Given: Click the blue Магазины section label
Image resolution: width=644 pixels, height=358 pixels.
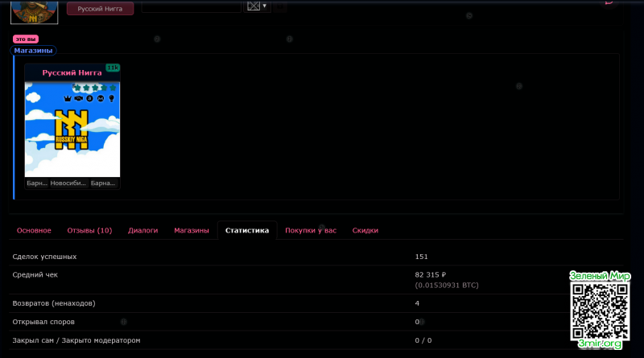Looking at the screenshot, I should tap(33, 50).
